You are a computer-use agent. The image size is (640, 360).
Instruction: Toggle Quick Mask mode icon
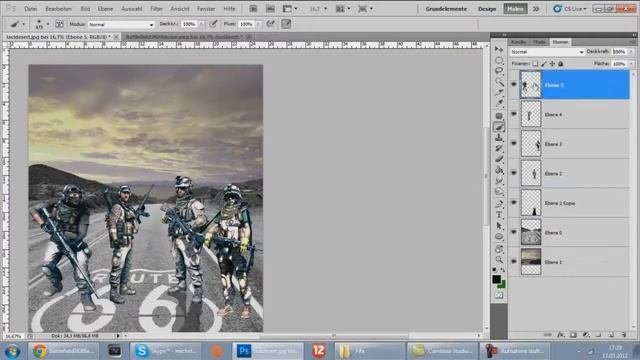[x=499, y=295]
